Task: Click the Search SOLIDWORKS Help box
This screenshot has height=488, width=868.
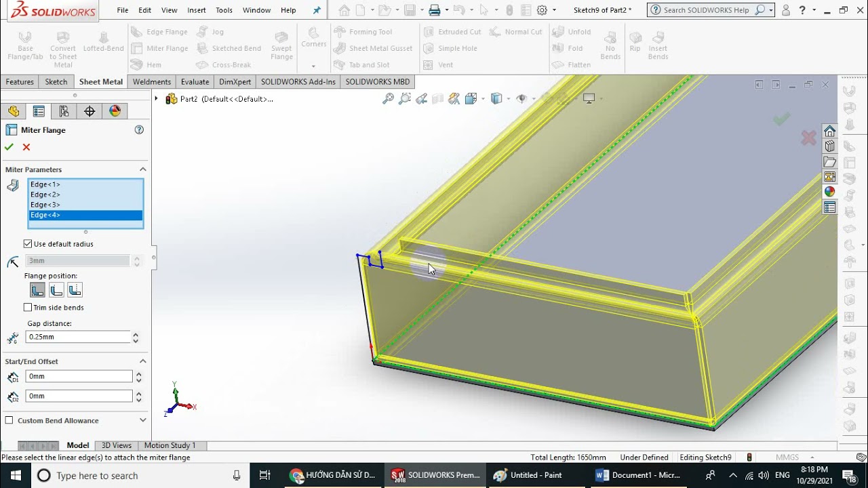Action: (708, 10)
